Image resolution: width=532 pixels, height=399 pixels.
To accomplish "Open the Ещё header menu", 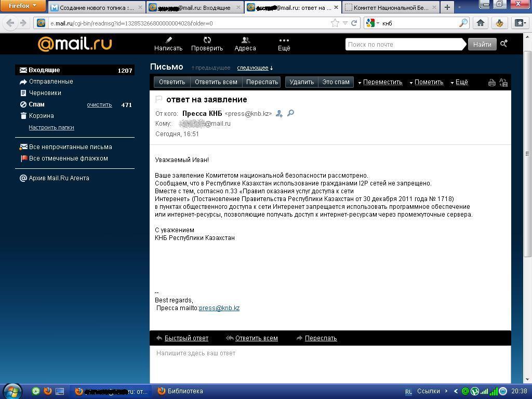I will [x=284, y=44].
